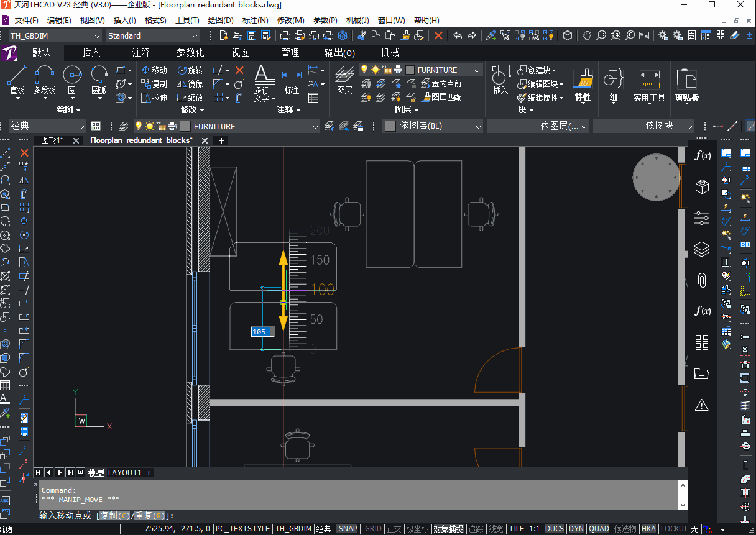Switch to the 参数化 ribbon tab

coord(190,53)
